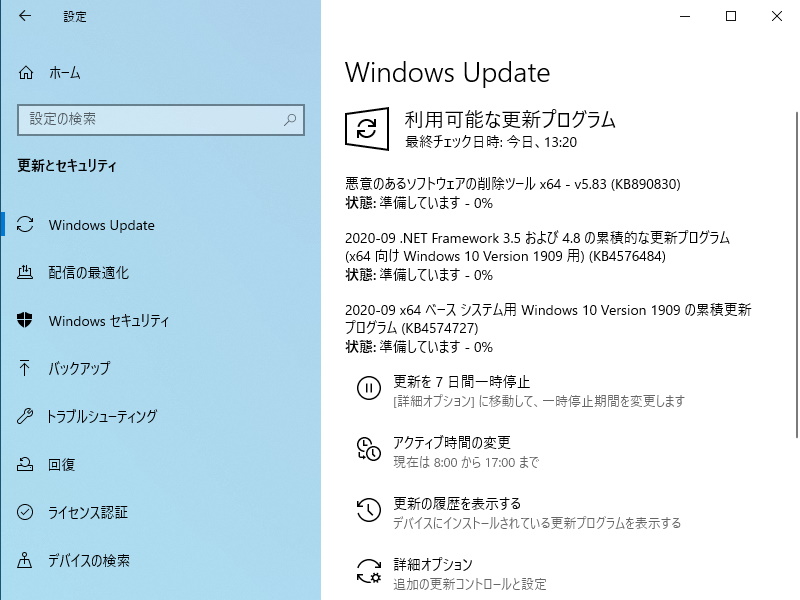Open 更新の履歴を表示する
800x600 pixels.
[x=457, y=504]
